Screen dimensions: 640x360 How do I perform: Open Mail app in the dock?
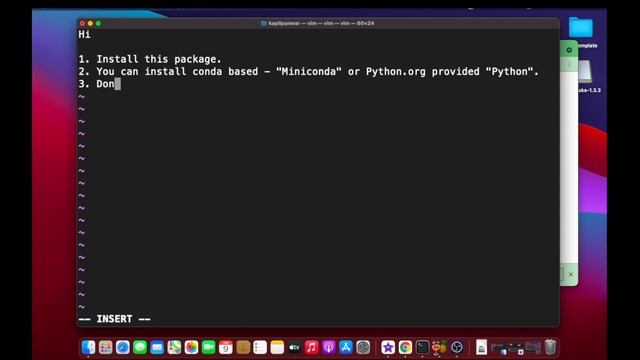pyautogui.click(x=157, y=347)
